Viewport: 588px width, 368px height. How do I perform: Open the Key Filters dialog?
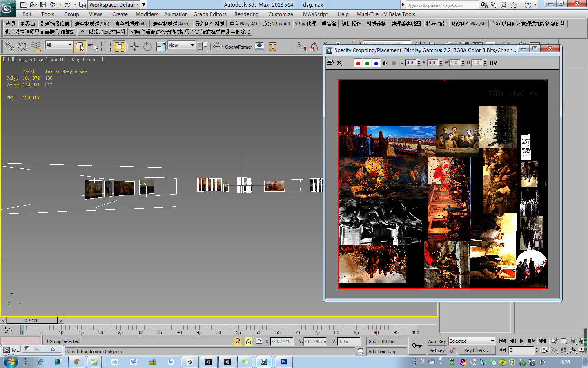point(477,350)
